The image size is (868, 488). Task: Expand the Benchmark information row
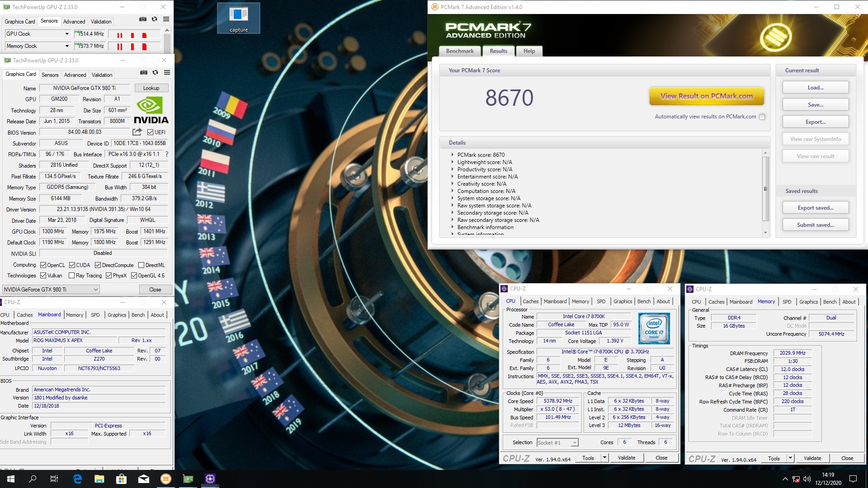click(x=452, y=227)
